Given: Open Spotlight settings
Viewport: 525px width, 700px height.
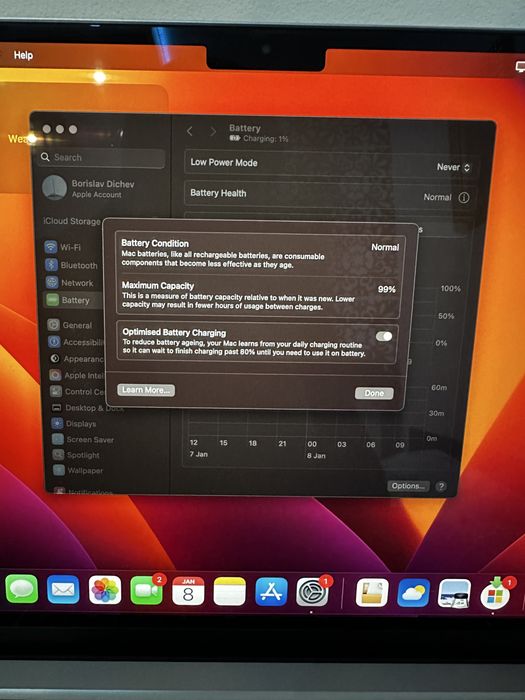Looking at the screenshot, I should tap(76, 455).
